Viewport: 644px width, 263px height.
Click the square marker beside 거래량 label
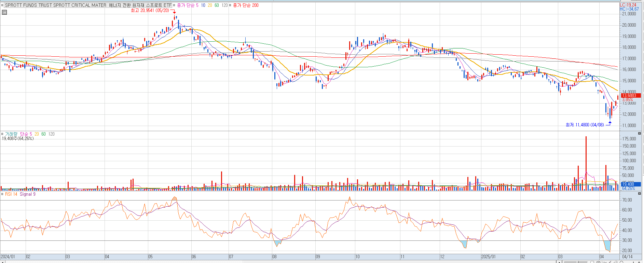pyautogui.click(x=2, y=134)
